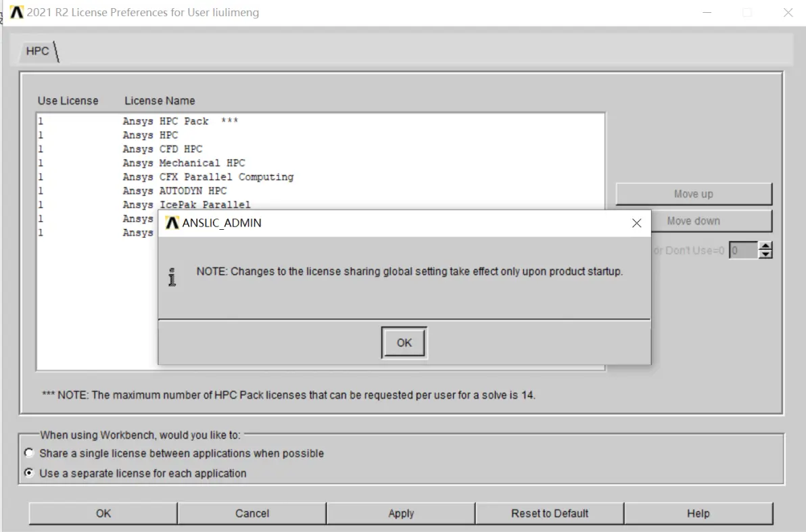Select Ansys CFX Parallel Computing row
The height and width of the screenshot is (532, 806).
tap(321, 177)
